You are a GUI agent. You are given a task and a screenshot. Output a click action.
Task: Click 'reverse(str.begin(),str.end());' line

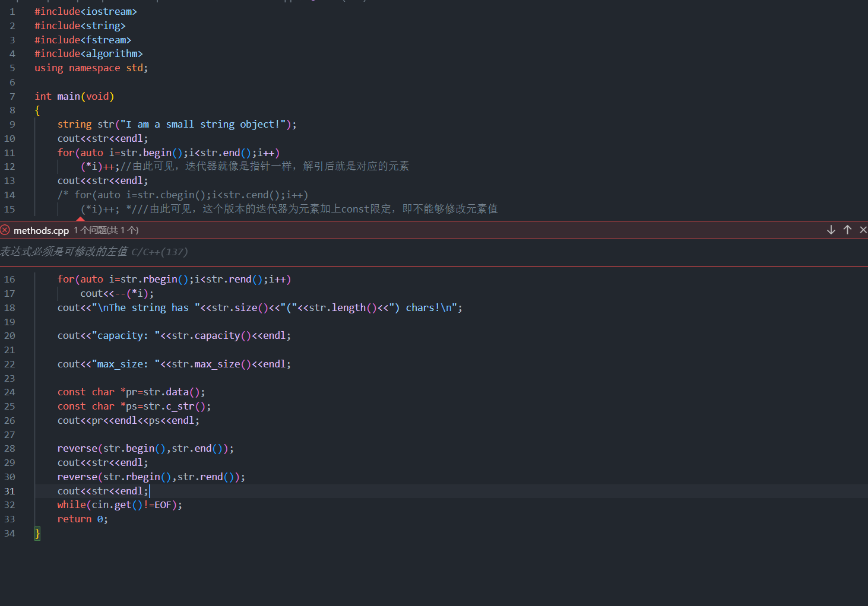click(145, 448)
